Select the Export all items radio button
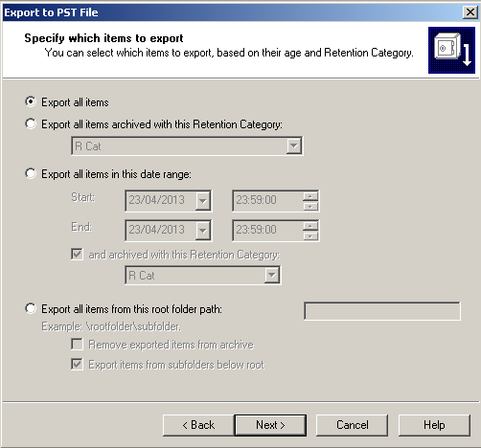 (31, 101)
